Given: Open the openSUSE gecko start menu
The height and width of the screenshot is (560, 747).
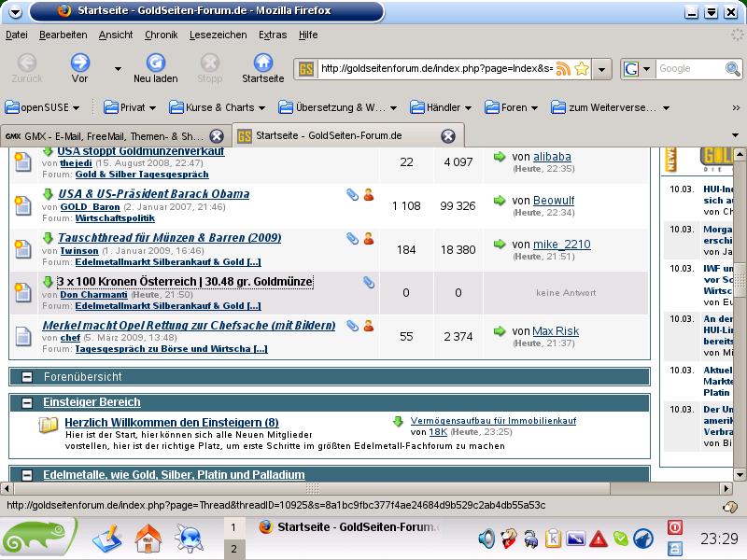Looking at the screenshot, I should pyautogui.click(x=39, y=539).
